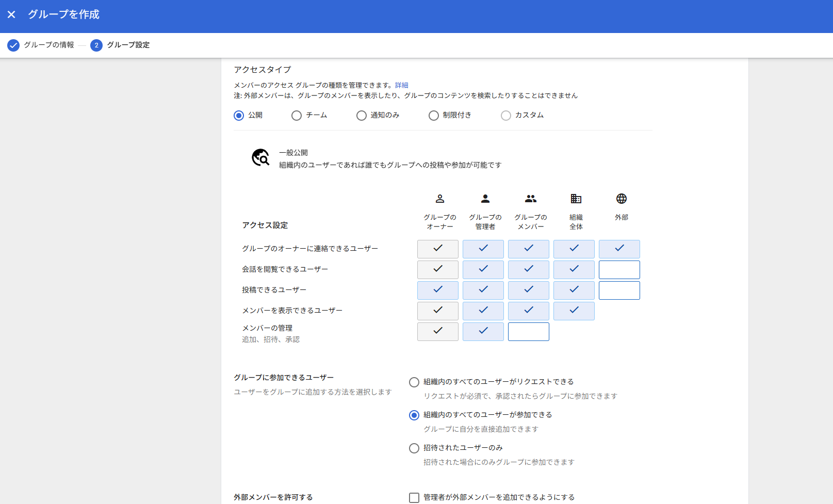Toggle 会話を閲覧 for 組織全体
Image resolution: width=833 pixels, height=504 pixels.
(574, 270)
